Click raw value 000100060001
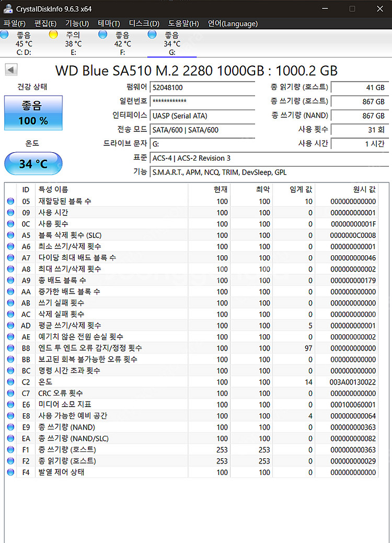The height and width of the screenshot is (543, 392). (x=353, y=404)
